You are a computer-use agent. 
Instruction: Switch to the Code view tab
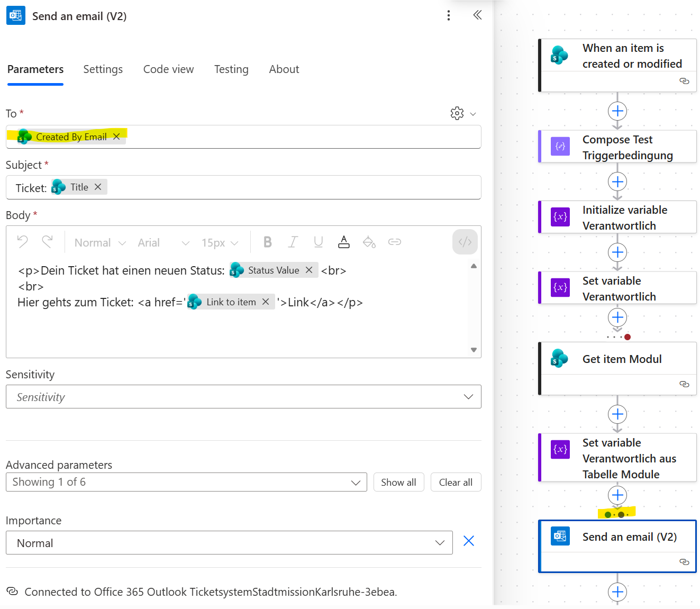pyautogui.click(x=168, y=69)
